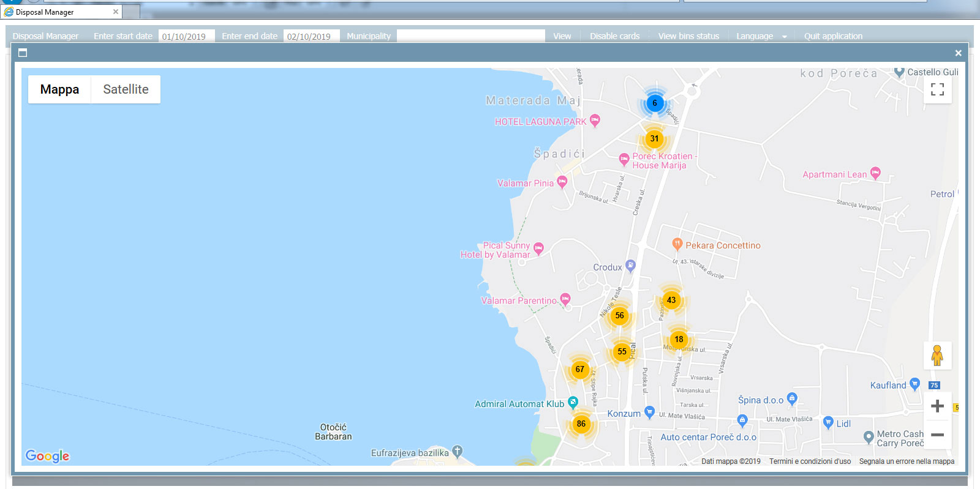Click the Eufrazijeva bazilika landmark pin
The image size is (980, 489).
[x=458, y=451]
